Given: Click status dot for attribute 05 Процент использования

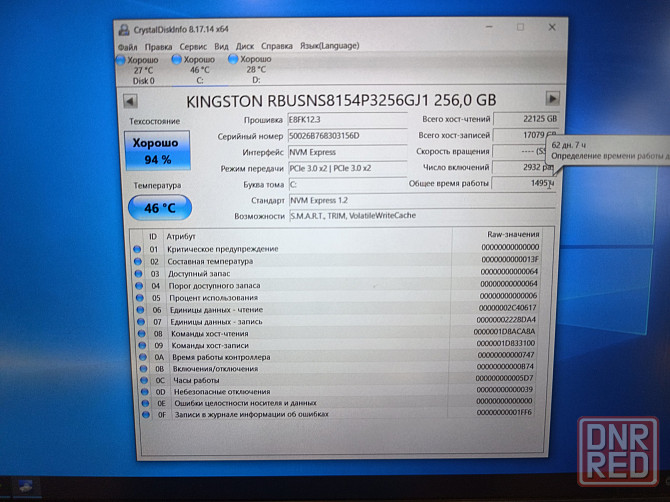Looking at the screenshot, I should pyautogui.click(x=138, y=297).
